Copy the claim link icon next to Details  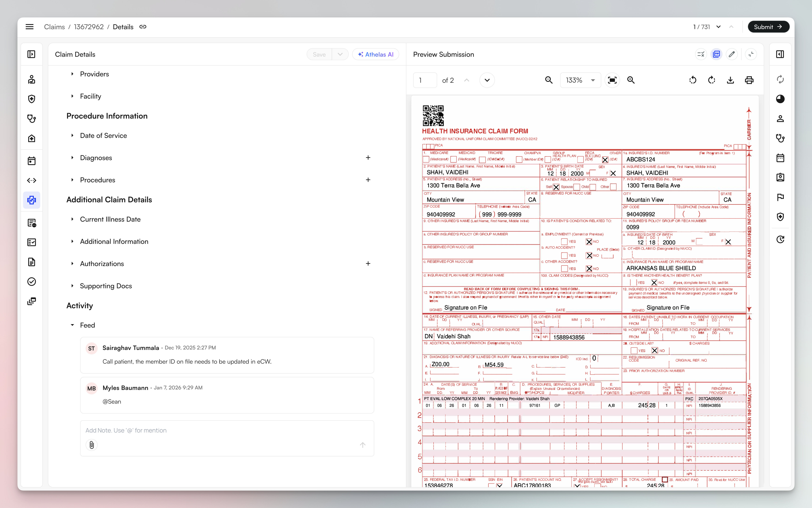tap(143, 27)
